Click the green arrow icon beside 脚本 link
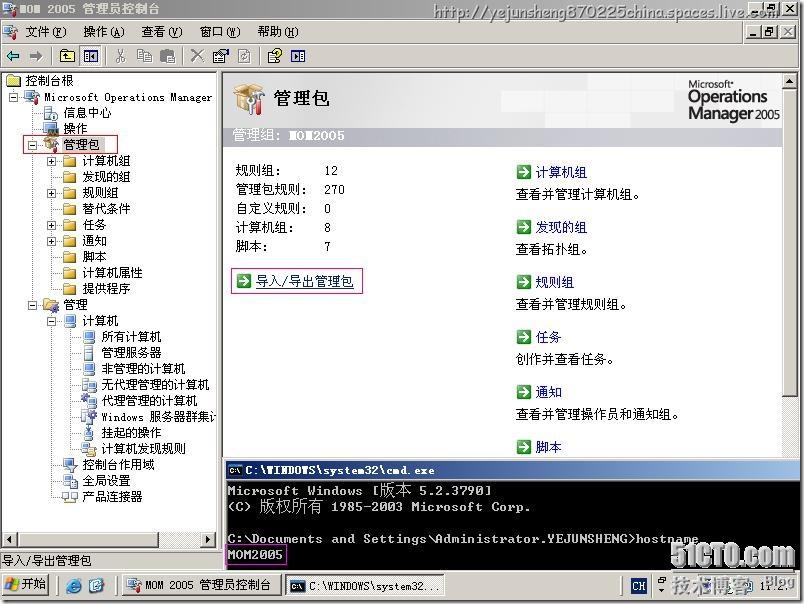Image resolution: width=804 pixels, height=604 pixels. [524, 447]
